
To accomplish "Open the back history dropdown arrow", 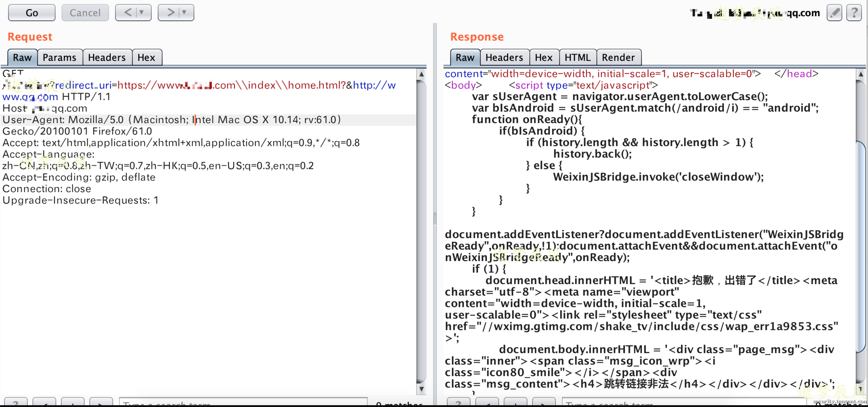I will click(x=142, y=13).
